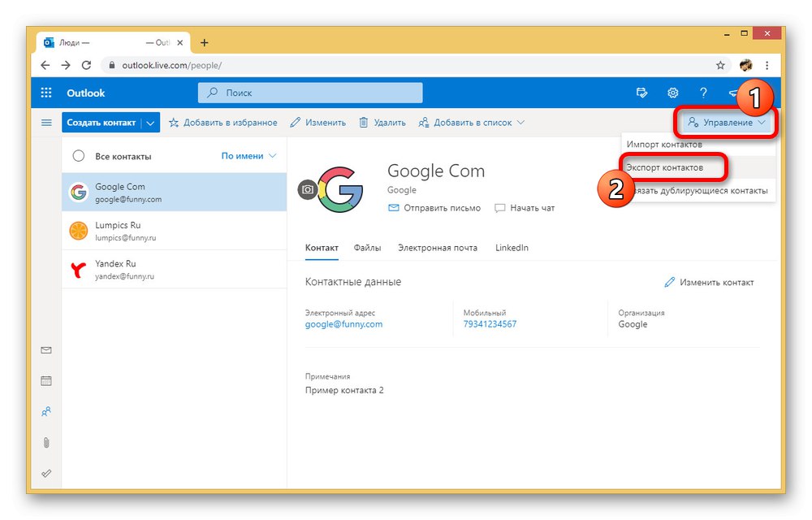Switch to the LinkedIn tab

pyautogui.click(x=512, y=248)
